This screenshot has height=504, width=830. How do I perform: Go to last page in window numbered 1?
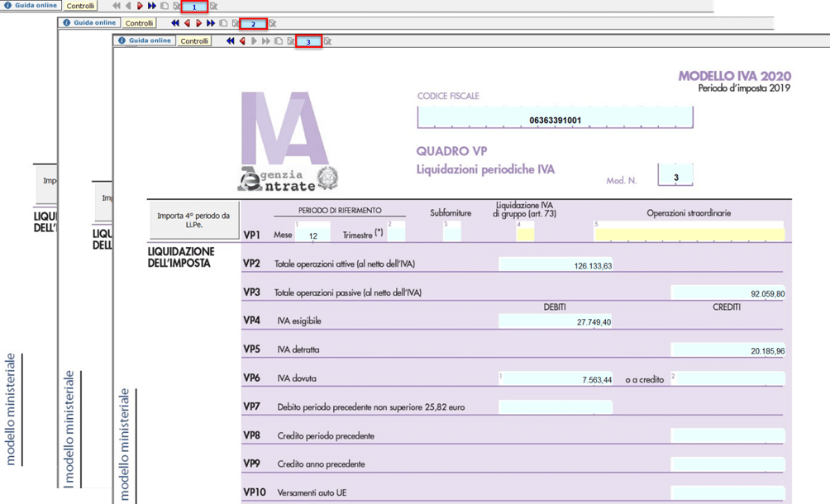coord(152,6)
